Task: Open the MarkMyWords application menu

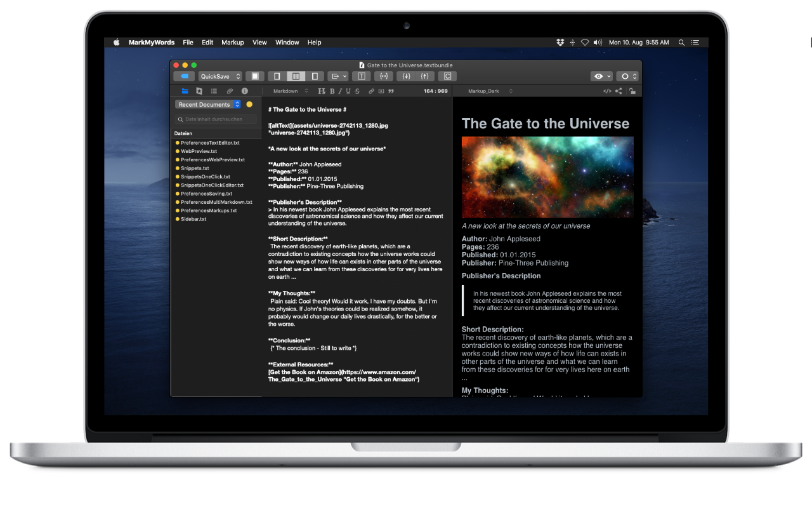Action: click(x=152, y=43)
